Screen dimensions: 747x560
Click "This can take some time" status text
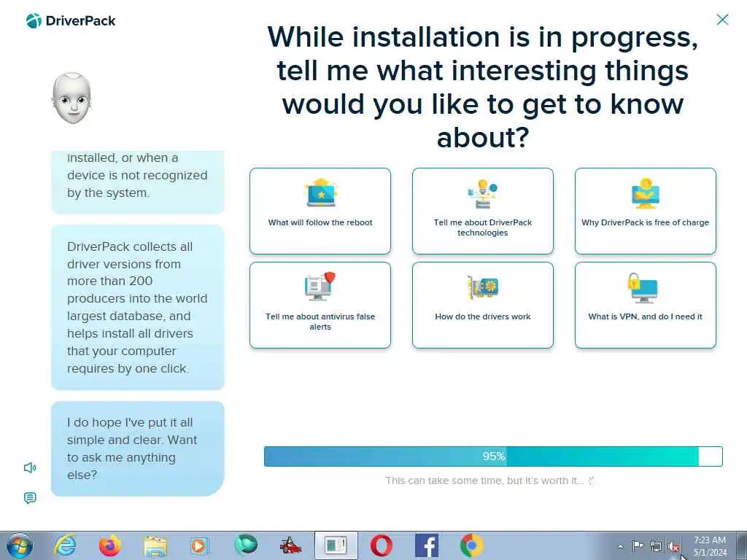(x=484, y=481)
